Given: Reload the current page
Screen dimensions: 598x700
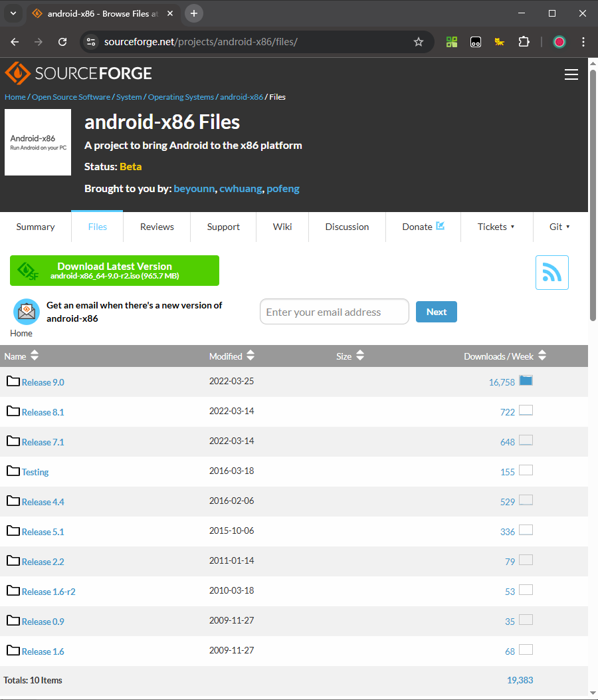Looking at the screenshot, I should tap(62, 42).
